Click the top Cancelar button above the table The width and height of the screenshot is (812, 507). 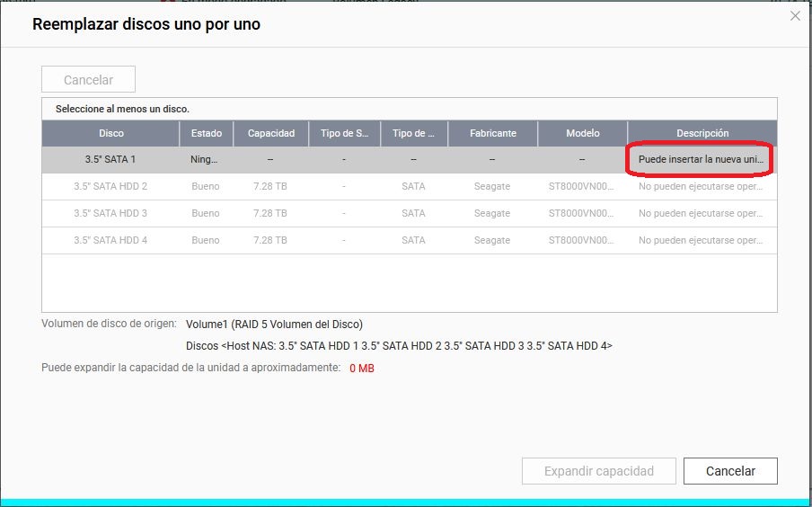[88, 79]
